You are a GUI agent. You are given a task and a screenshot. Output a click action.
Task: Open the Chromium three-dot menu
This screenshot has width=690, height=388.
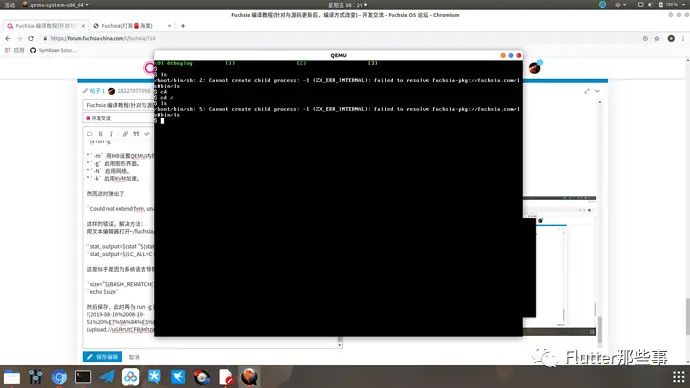point(683,38)
